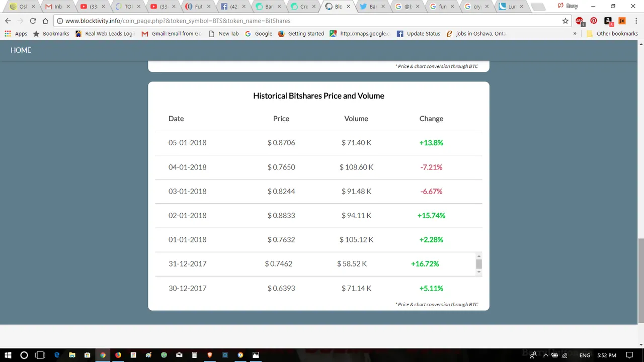Open the Pinterest extension icon

coord(594,21)
